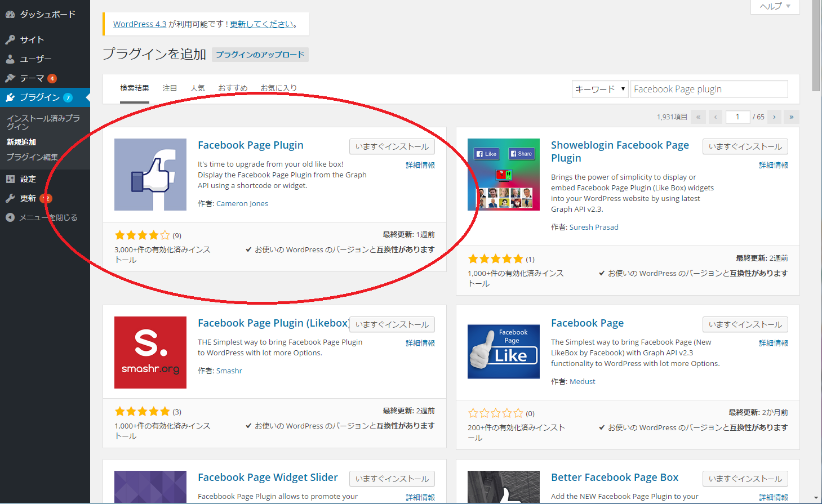Open the Facebook Page title link

(x=587, y=323)
